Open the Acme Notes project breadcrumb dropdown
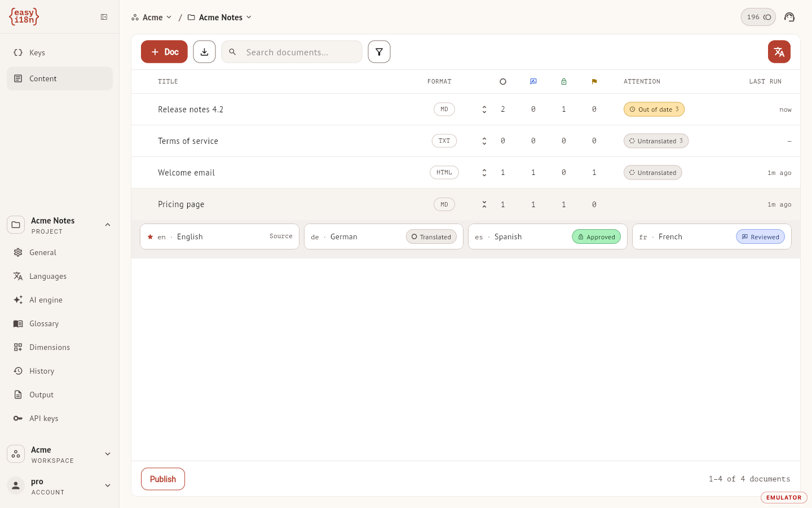812x508 pixels. click(220, 17)
